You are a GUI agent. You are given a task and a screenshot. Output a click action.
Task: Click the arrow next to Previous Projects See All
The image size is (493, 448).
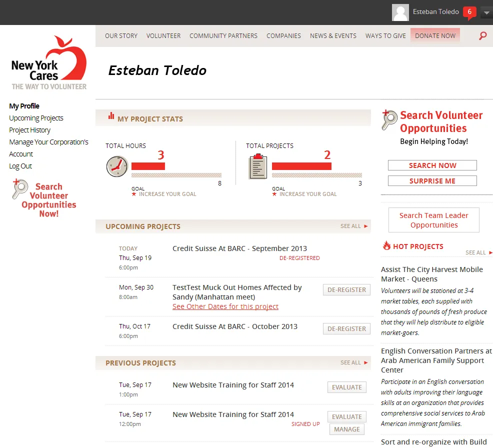365,362
